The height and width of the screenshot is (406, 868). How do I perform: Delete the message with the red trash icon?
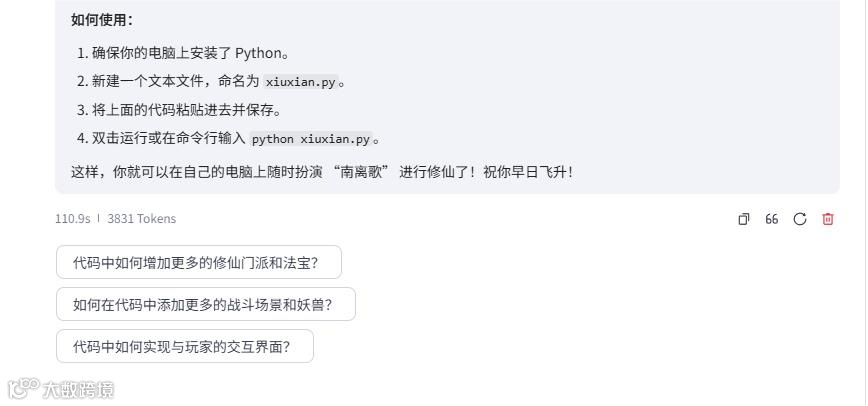[828, 219]
